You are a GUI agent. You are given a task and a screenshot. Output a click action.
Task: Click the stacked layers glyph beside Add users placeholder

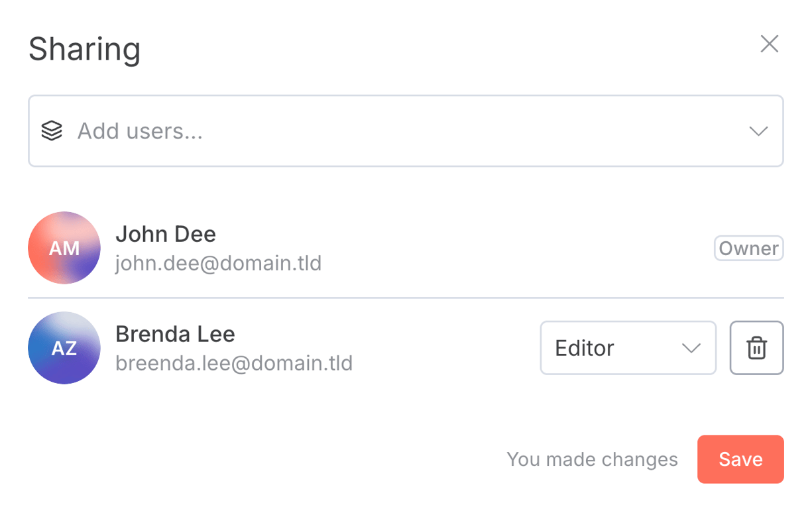[x=52, y=131]
